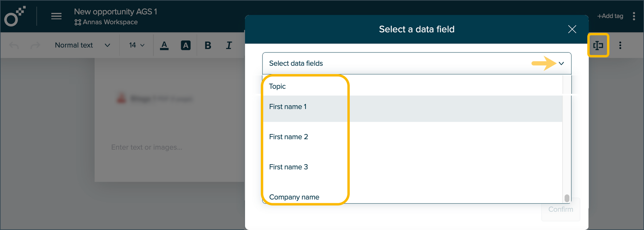Close the Select a data field dialog

tap(572, 29)
